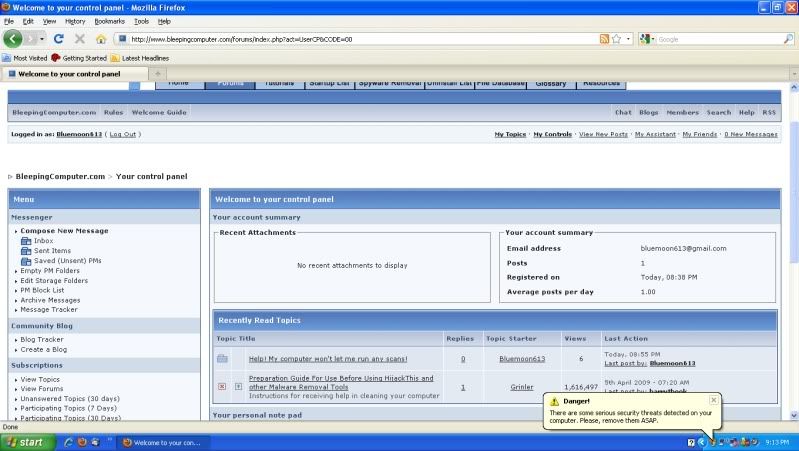Launch Firefox from the quick launch bar
The image size is (799, 451).
click(82, 442)
